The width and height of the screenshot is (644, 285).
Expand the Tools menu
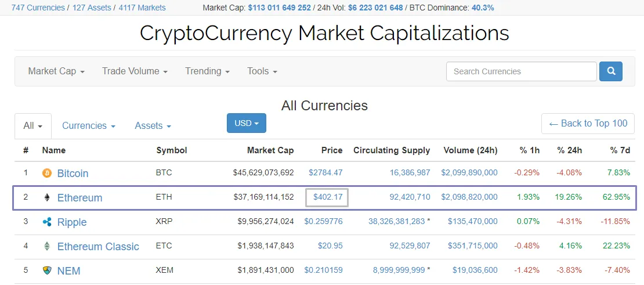(x=262, y=71)
